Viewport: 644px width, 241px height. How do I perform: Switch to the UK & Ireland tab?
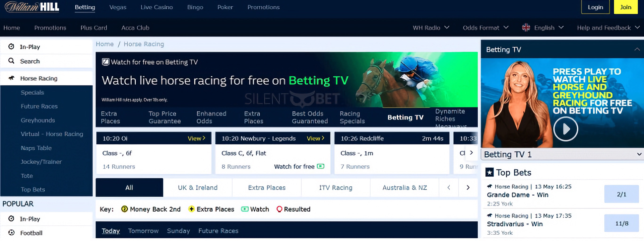coord(198,188)
